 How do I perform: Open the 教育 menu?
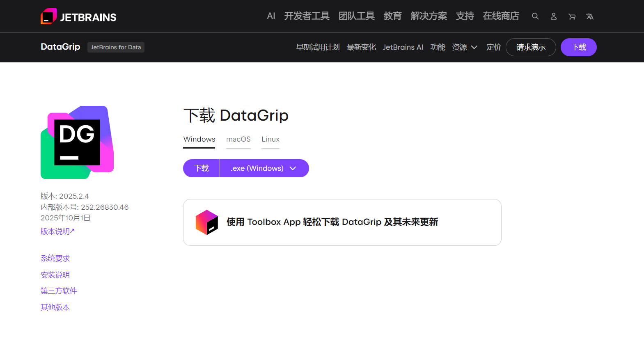pos(392,16)
